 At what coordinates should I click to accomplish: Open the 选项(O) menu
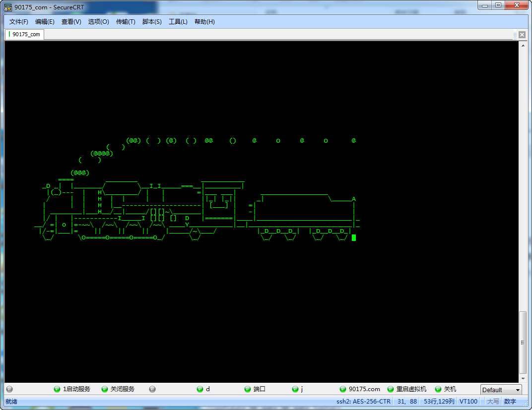(98, 22)
